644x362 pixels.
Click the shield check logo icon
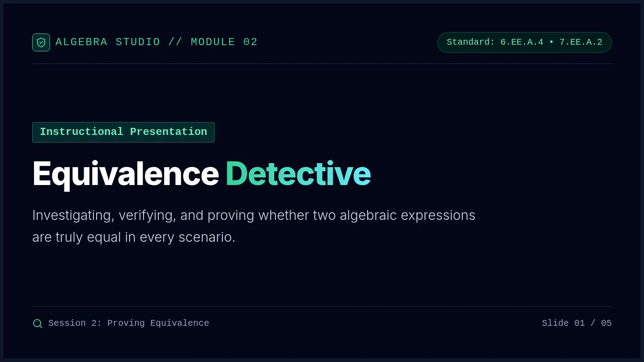41,42
